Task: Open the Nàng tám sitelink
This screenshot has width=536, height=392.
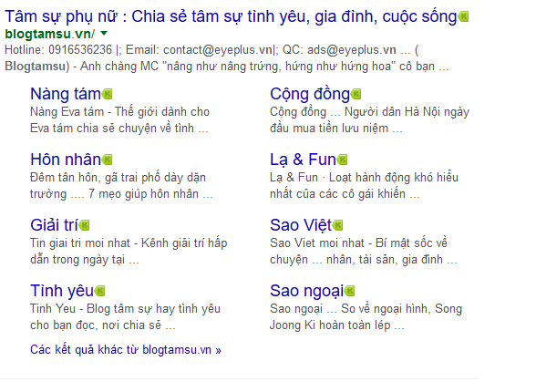Action: point(66,94)
